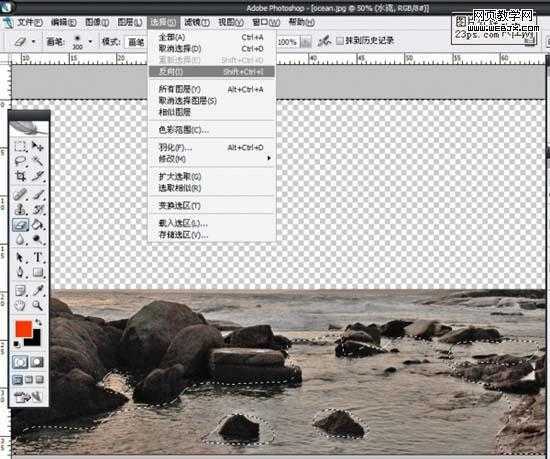Click the airbrush icon in options bar
550x459 pixels.
point(324,41)
